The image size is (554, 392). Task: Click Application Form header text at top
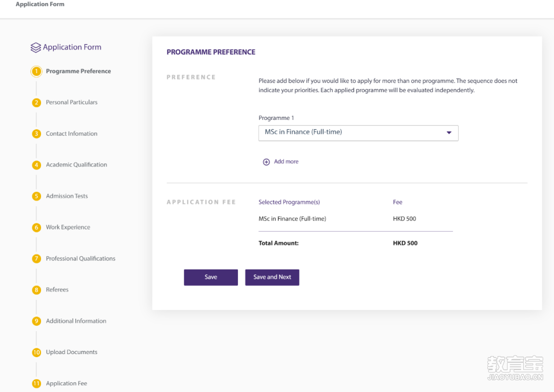click(x=40, y=4)
